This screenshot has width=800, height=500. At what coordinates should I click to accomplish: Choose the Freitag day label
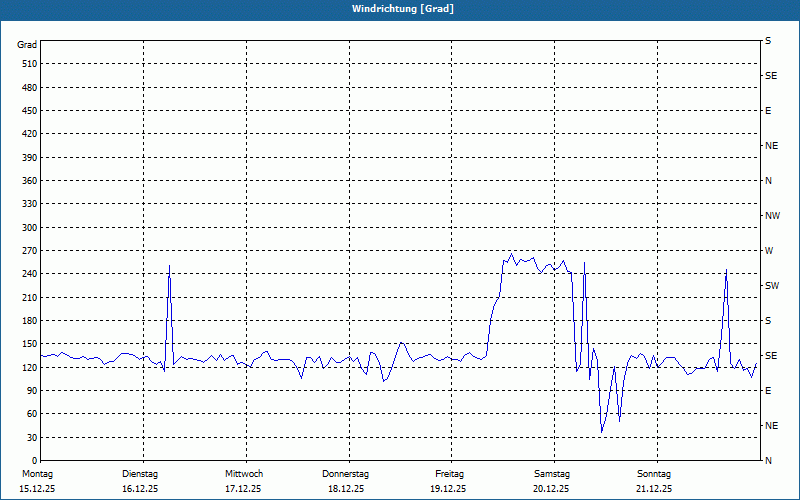tap(449, 474)
